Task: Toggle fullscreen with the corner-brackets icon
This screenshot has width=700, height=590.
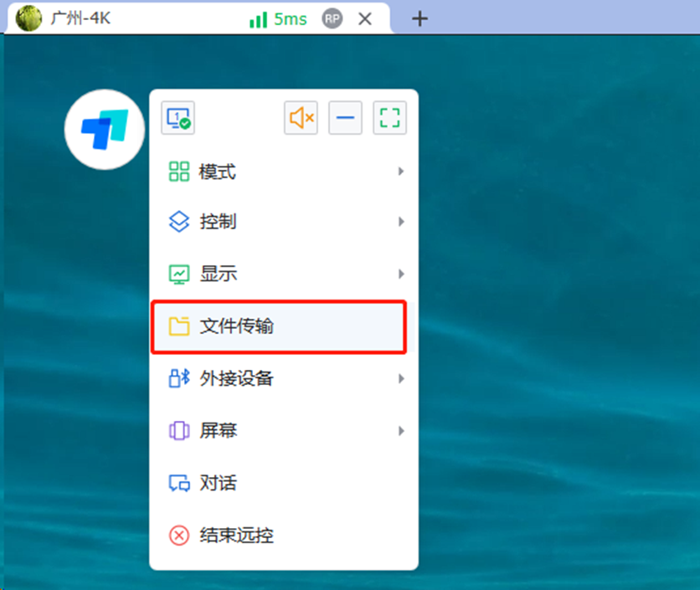Action: pyautogui.click(x=389, y=117)
